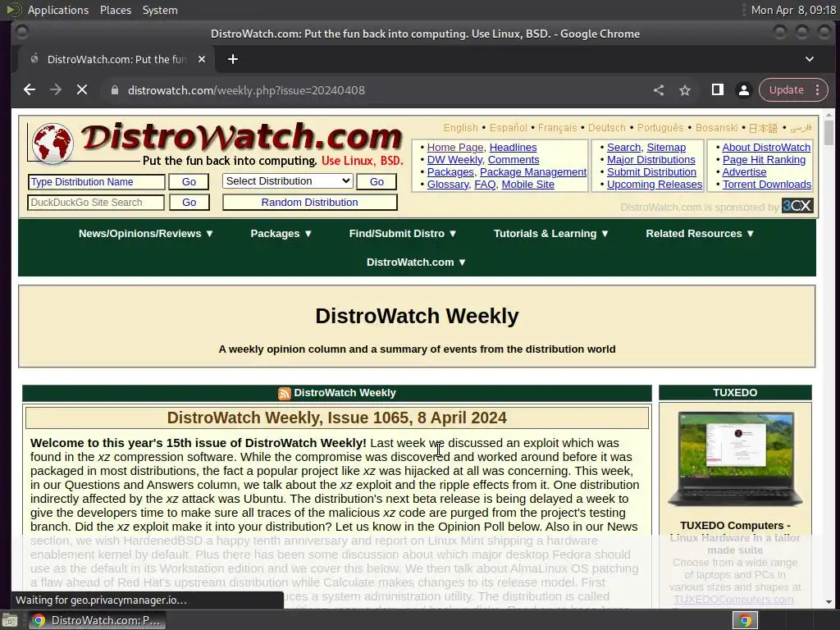This screenshot has height=630, width=840.
Task: Expand the DistroWatch.com menu
Action: tap(416, 262)
